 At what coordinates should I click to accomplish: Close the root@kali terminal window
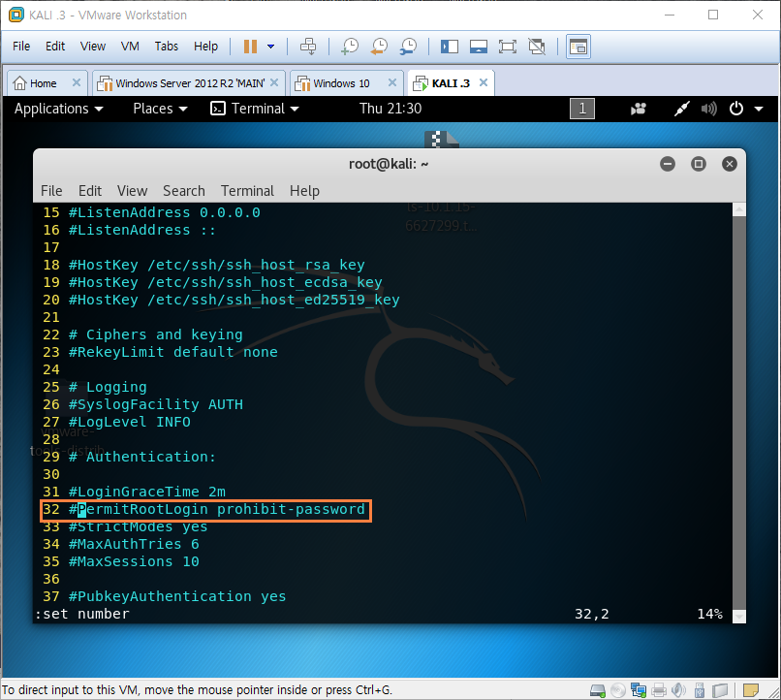point(730,164)
